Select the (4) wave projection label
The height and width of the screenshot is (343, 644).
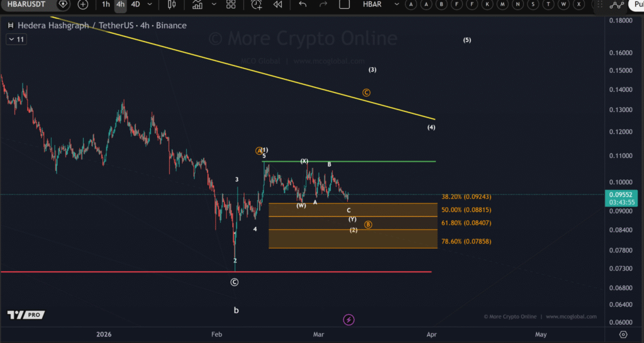click(x=431, y=127)
